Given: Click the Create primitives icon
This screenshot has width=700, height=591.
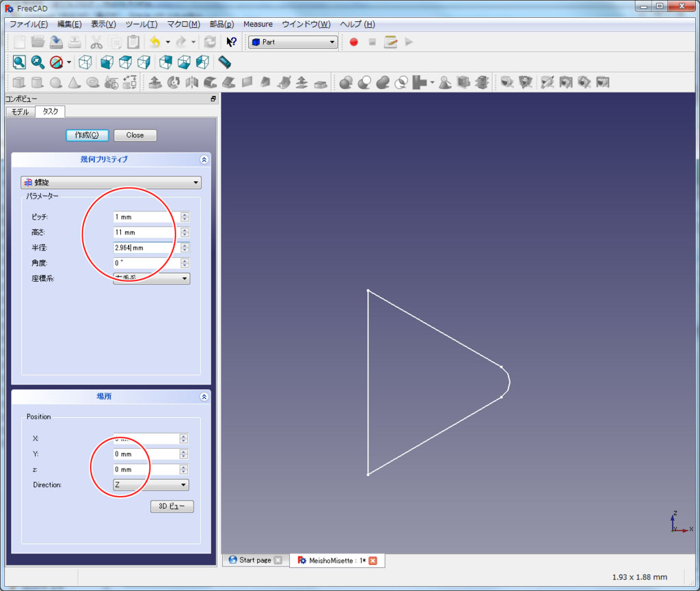Looking at the screenshot, I should click(x=111, y=83).
